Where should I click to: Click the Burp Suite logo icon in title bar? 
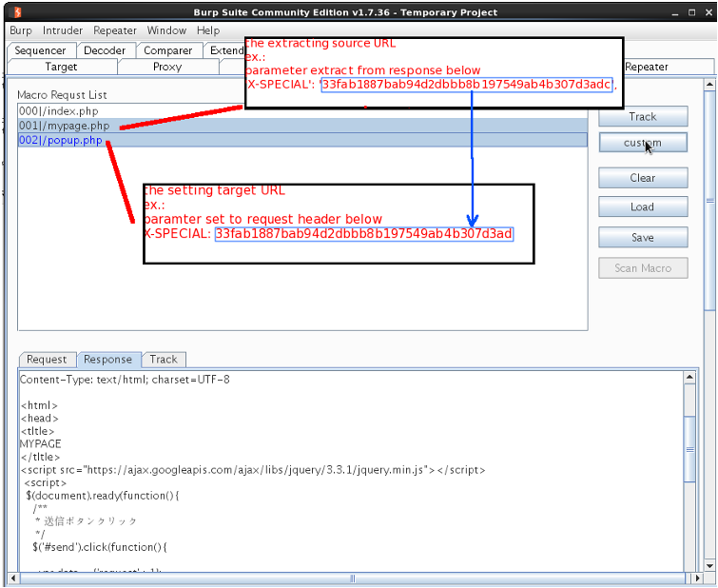[16, 12]
